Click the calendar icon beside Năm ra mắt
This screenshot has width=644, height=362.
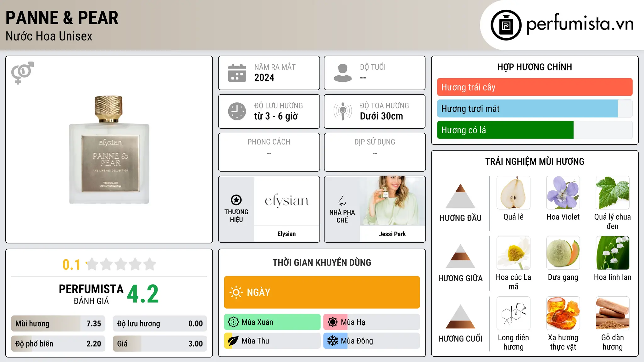click(x=237, y=73)
